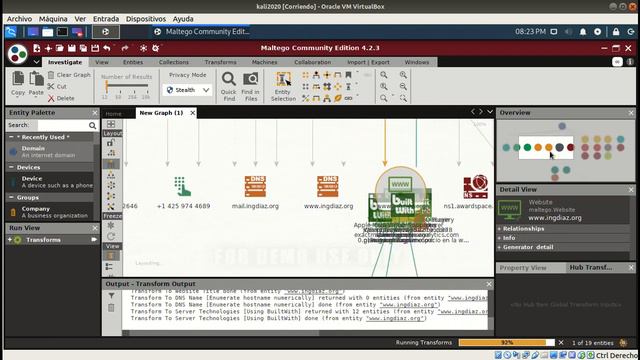
Task: Click the Delete button
Action: point(61,98)
